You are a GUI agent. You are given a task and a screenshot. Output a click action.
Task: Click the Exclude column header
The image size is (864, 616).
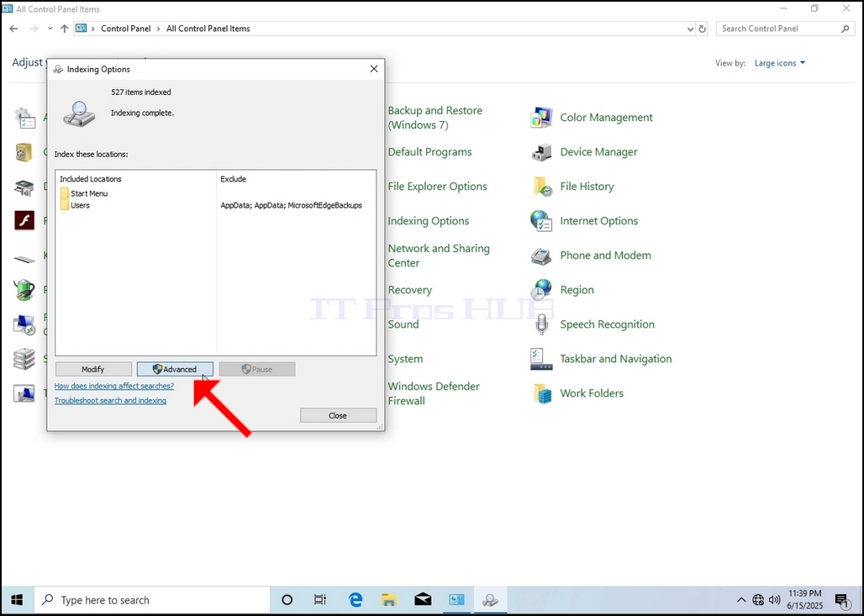(233, 179)
